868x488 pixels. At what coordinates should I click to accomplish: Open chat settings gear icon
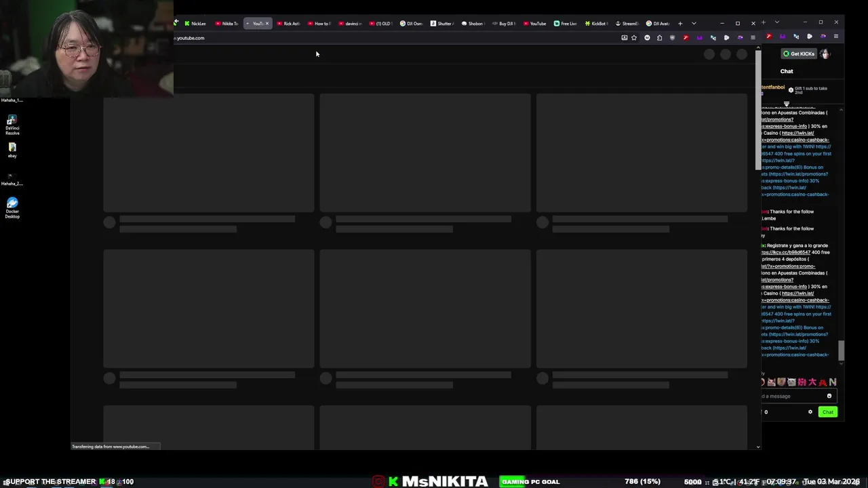[810, 412]
